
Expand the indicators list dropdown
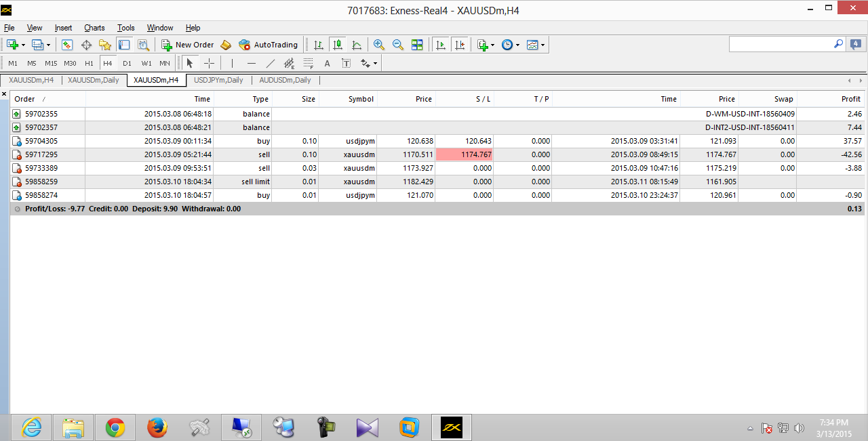pyautogui.click(x=486, y=45)
